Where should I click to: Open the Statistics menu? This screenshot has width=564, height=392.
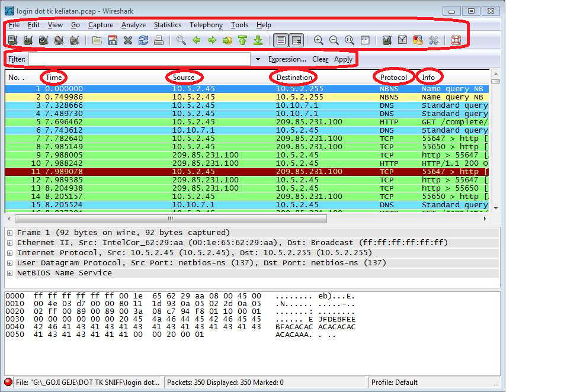pos(168,25)
